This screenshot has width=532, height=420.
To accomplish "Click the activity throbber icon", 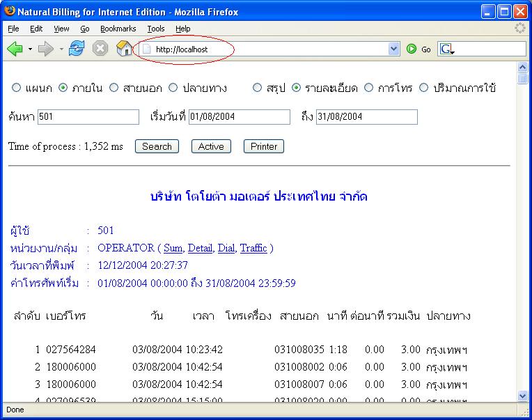I will [519, 28].
